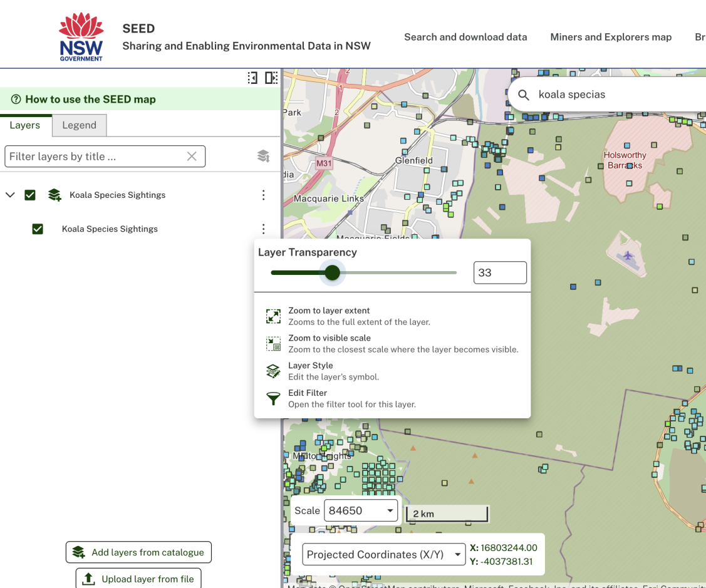Image resolution: width=706 pixels, height=588 pixels.
Task: Open options menu for Koala Species Sightings sublayer
Action: click(x=263, y=229)
